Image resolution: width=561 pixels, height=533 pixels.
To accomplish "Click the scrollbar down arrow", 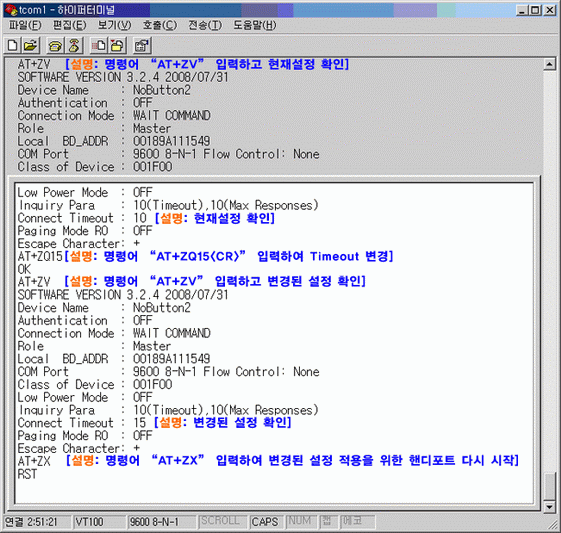I will click(x=549, y=507).
